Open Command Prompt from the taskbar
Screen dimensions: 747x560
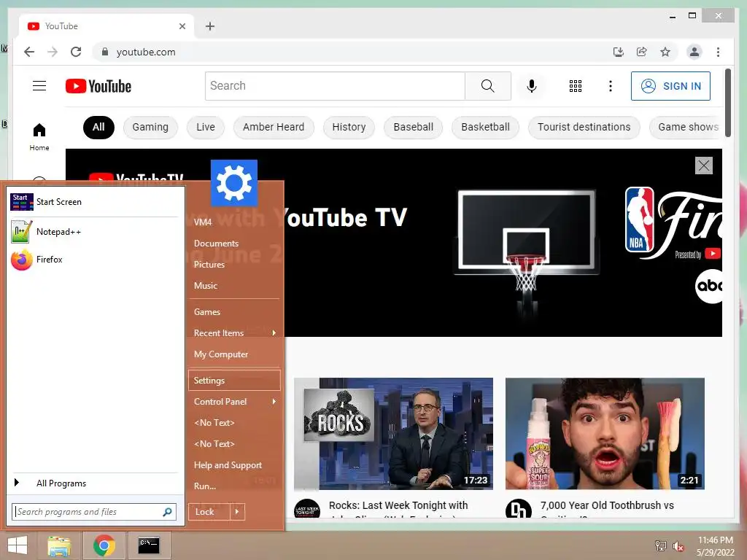point(149,545)
